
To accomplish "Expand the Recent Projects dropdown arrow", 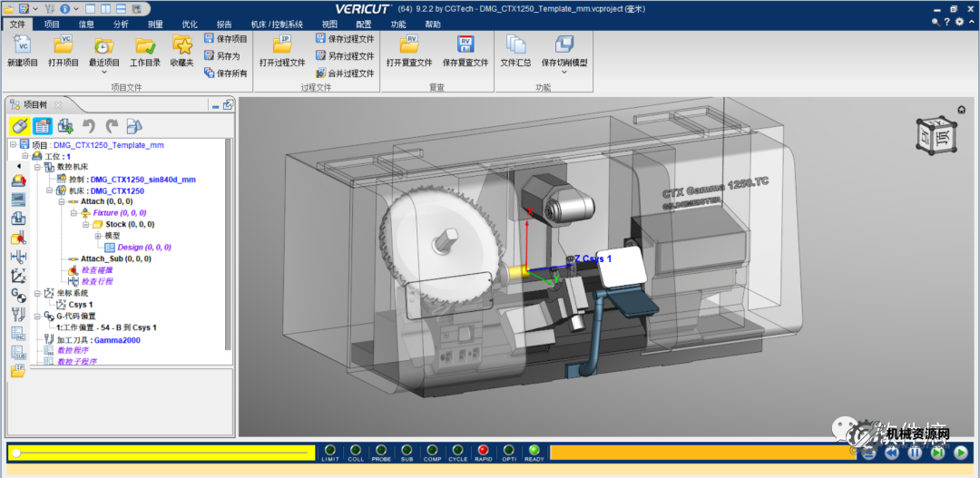I will pyautogui.click(x=103, y=73).
